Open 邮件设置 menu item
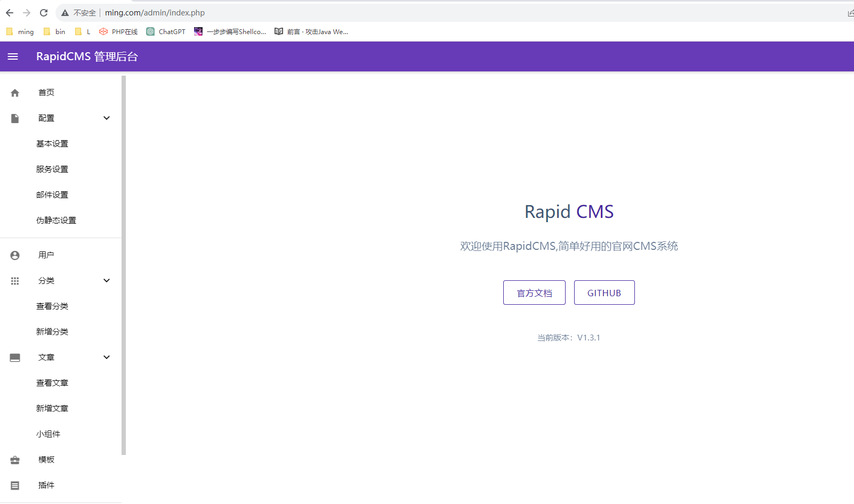 52,195
